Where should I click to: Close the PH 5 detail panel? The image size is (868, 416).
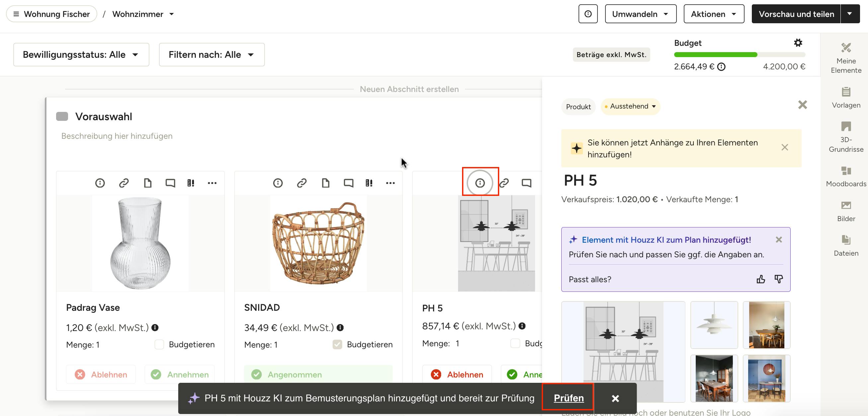[x=803, y=105]
